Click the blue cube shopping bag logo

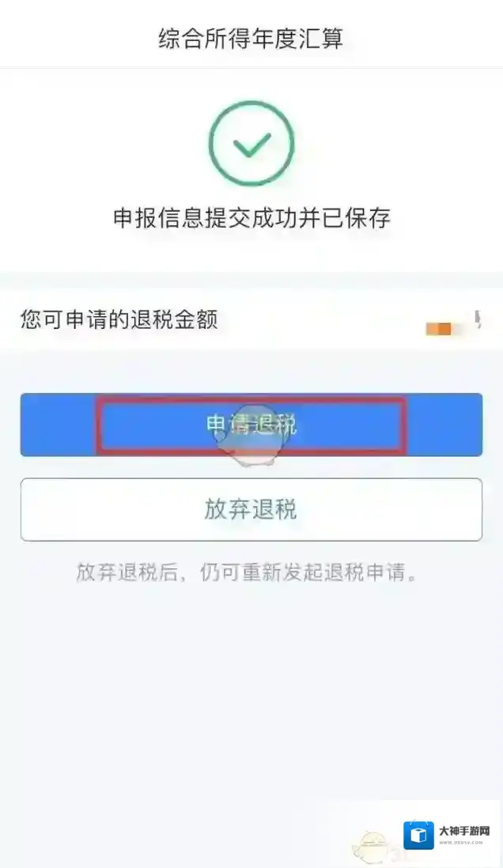coord(418,835)
